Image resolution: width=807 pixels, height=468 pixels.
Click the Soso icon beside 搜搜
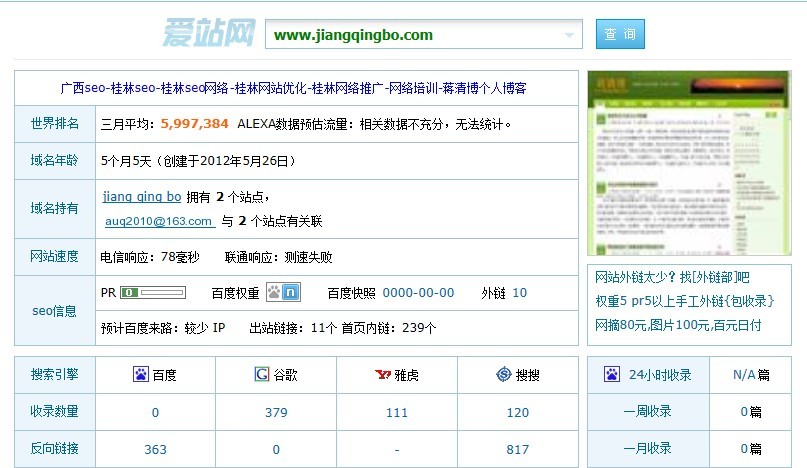(x=504, y=374)
